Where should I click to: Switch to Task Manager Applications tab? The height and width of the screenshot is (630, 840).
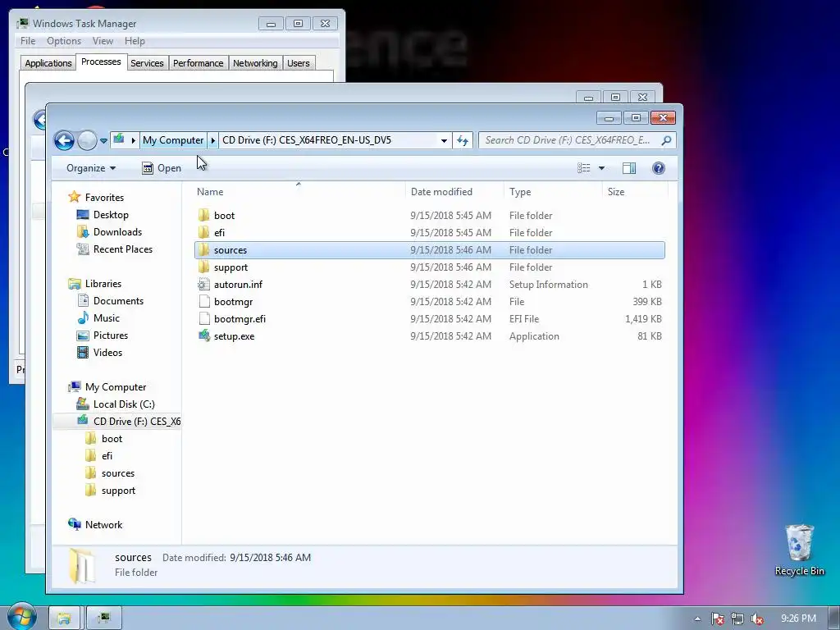(x=48, y=63)
